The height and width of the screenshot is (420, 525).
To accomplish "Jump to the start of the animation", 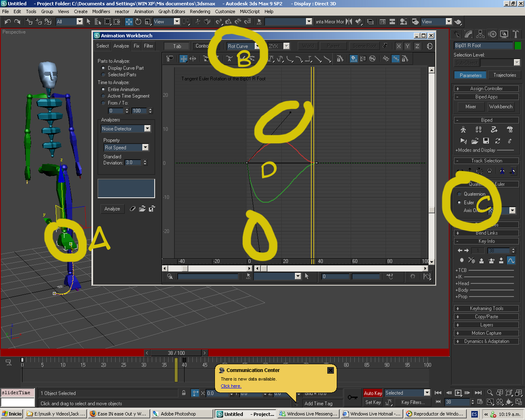I will pos(438,393).
